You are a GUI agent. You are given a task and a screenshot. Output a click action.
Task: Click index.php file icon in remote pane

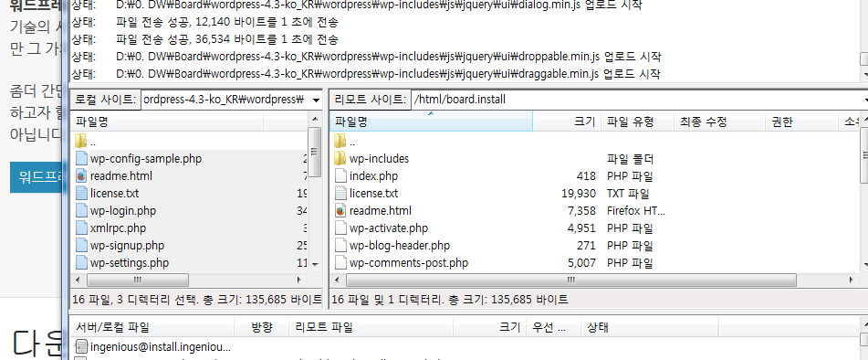point(340,176)
